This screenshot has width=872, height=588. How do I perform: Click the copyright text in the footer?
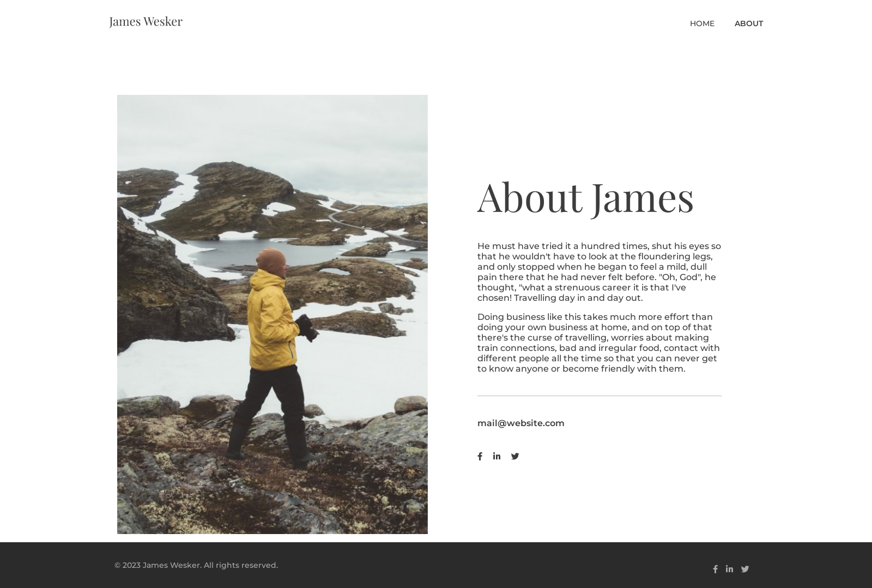coord(196,565)
